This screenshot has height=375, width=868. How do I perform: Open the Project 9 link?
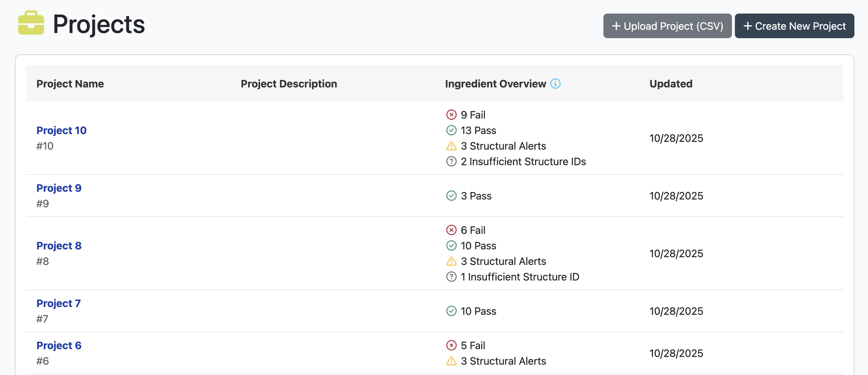pyautogui.click(x=59, y=188)
